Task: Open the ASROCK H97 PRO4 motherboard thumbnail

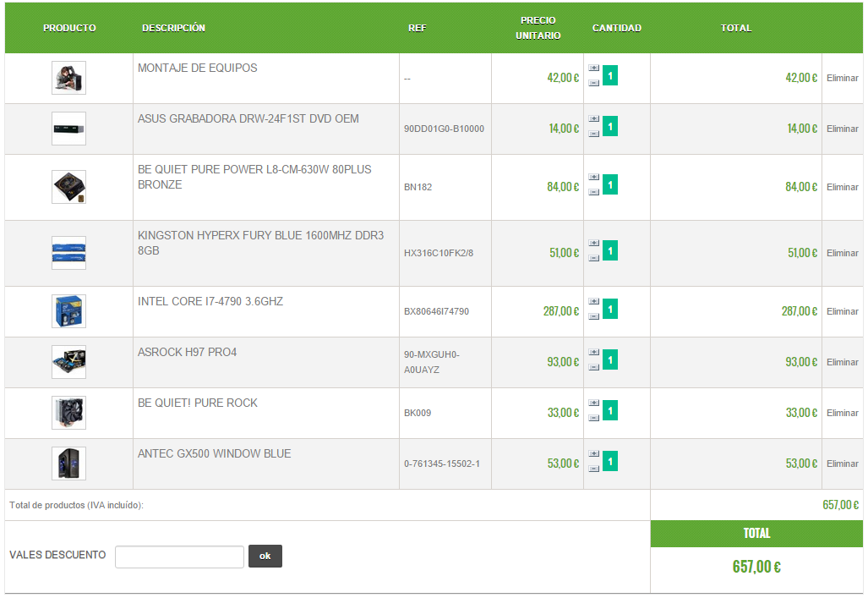Action: pos(68,362)
